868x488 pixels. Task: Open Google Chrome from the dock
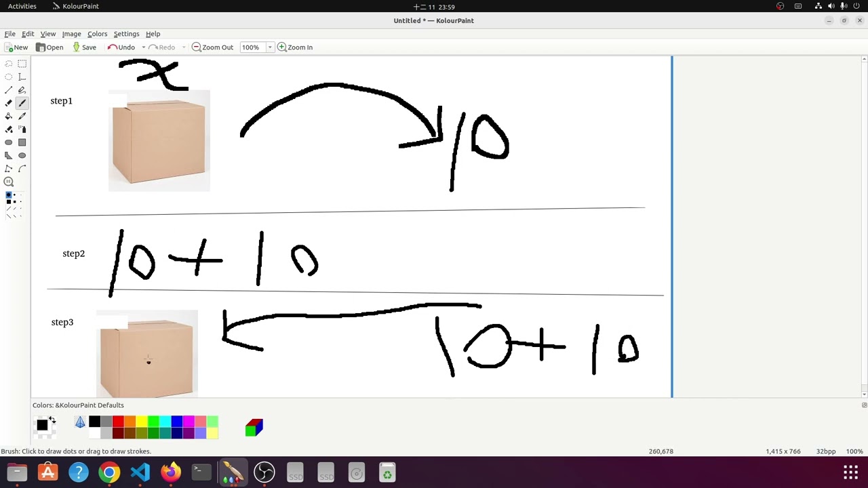(x=109, y=472)
